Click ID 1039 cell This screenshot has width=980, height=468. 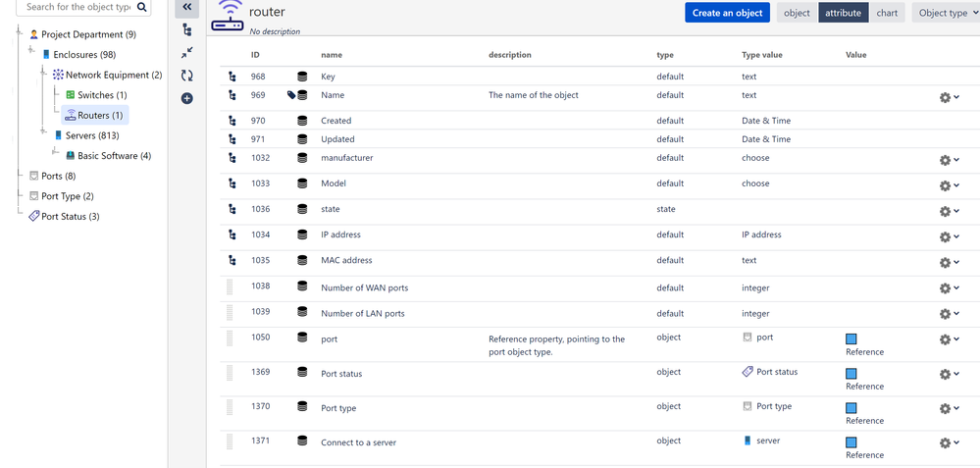click(x=261, y=313)
